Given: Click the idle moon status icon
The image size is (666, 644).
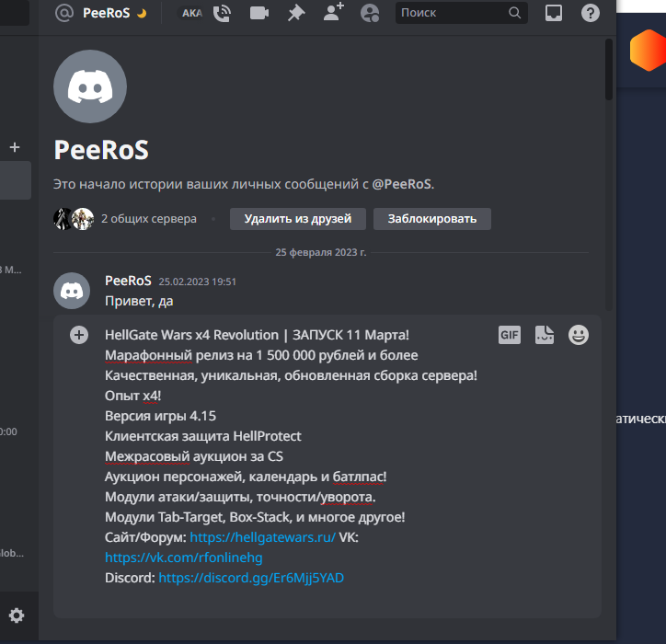Looking at the screenshot, I should point(142,14).
